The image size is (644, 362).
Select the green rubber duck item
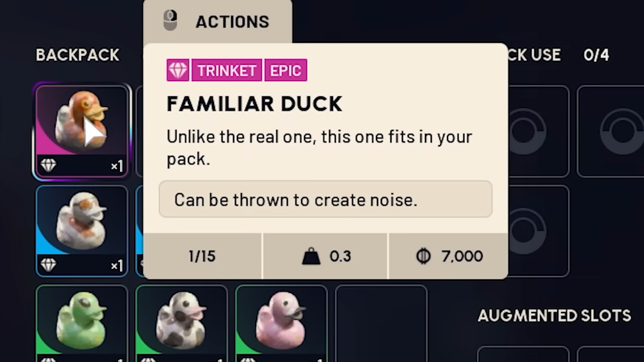82,323
